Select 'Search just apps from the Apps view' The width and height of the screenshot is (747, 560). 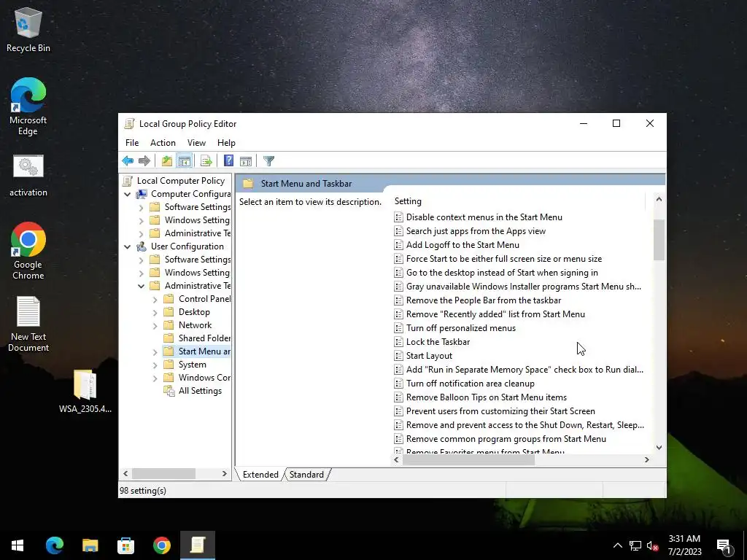[476, 231]
